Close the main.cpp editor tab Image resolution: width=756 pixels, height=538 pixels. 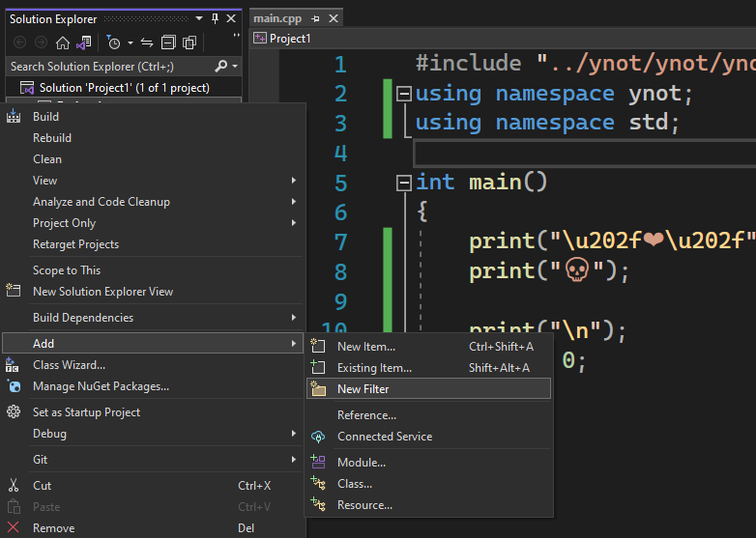(x=334, y=18)
